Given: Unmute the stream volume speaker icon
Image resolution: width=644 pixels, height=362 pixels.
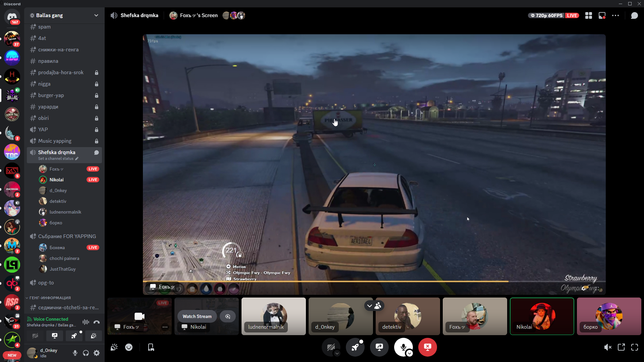Looking at the screenshot, I should coord(608,347).
